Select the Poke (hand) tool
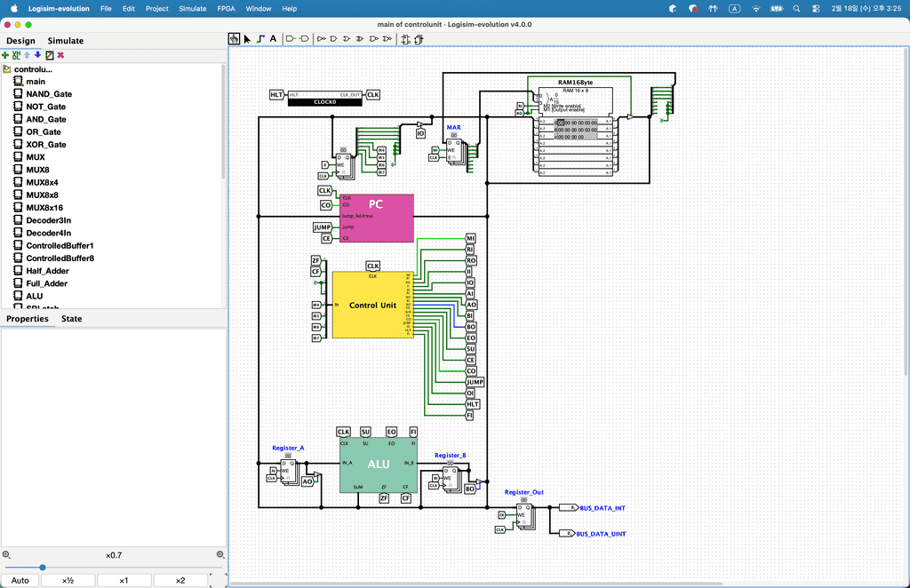 (x=235, y=39)
